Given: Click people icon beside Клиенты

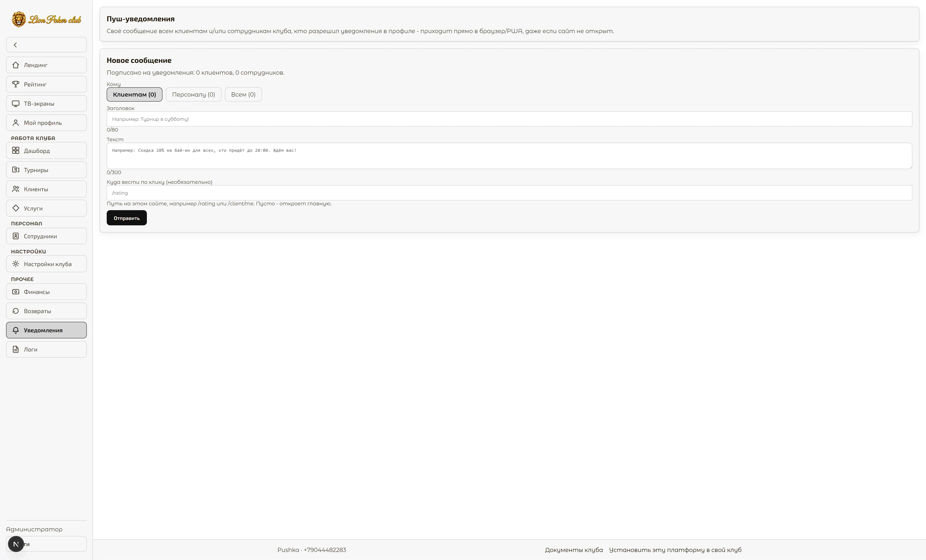Looking at the screenshot, I should click(x=15, y=189).
